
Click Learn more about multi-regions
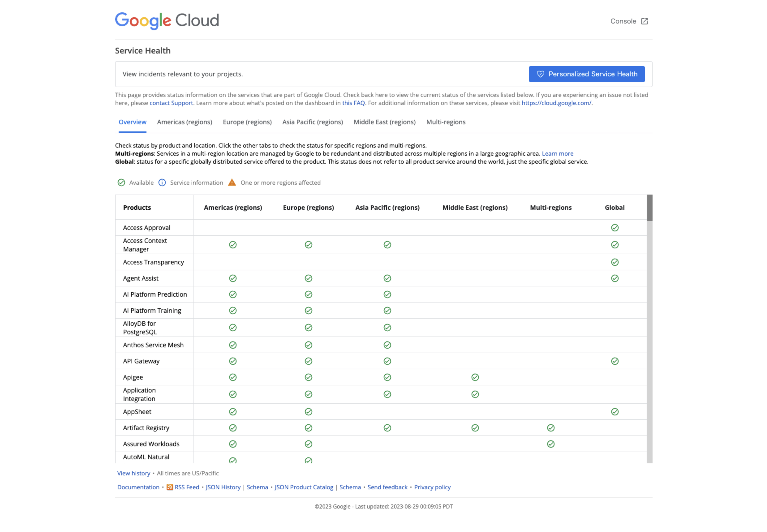[557, 154]
